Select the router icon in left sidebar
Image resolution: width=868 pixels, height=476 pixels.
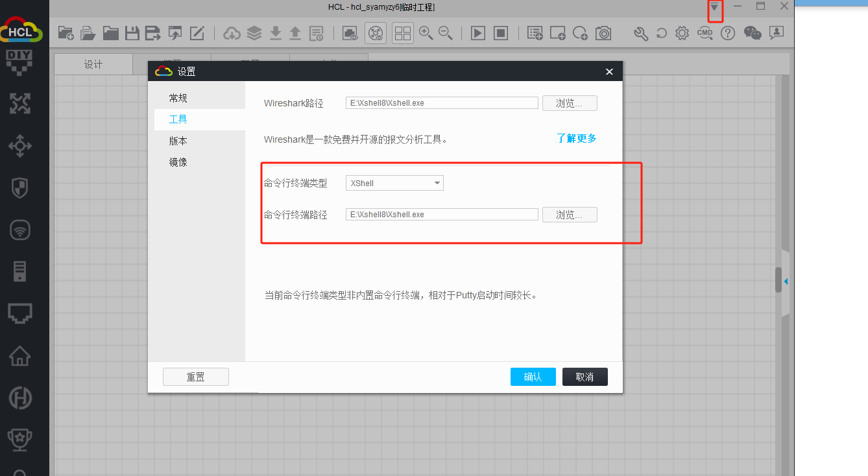coord(19,104)
